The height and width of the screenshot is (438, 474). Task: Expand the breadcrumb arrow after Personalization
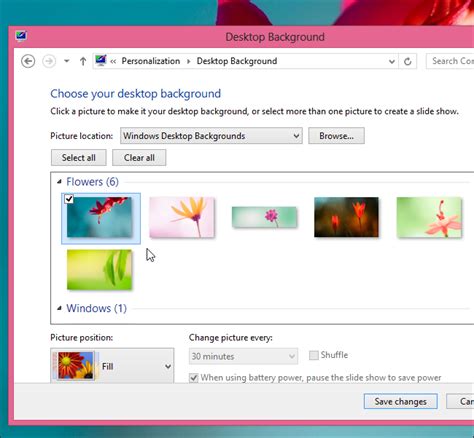pyautogui.click(x=189, y=61)
